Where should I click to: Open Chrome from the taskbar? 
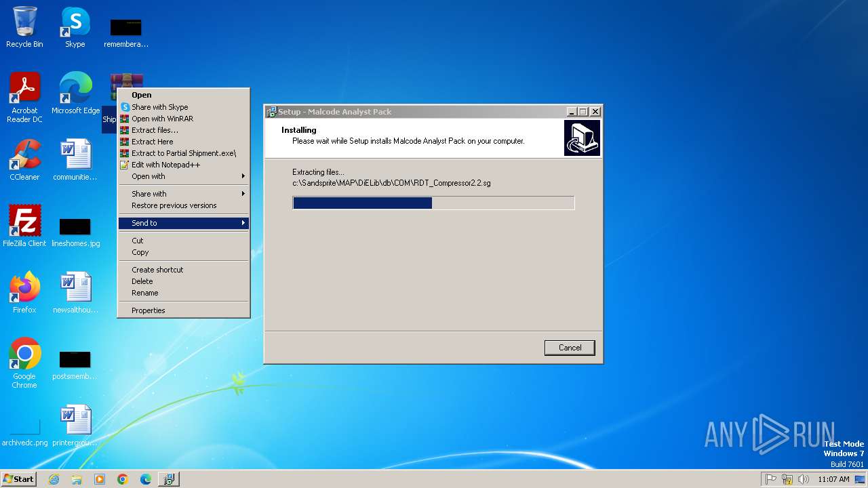123,479
